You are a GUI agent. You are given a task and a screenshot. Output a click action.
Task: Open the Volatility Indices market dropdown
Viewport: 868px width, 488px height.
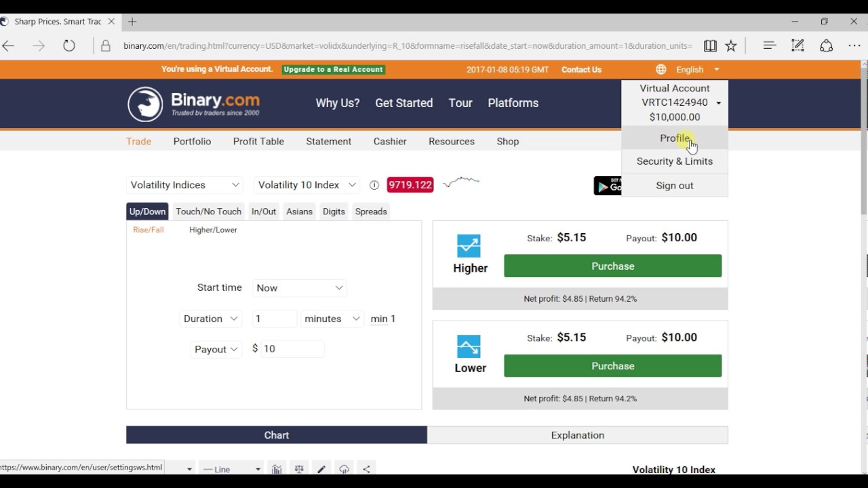coord(185,185)
